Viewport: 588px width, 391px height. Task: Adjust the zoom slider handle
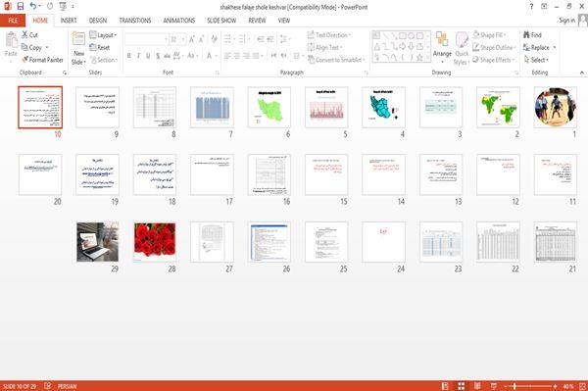514,386
